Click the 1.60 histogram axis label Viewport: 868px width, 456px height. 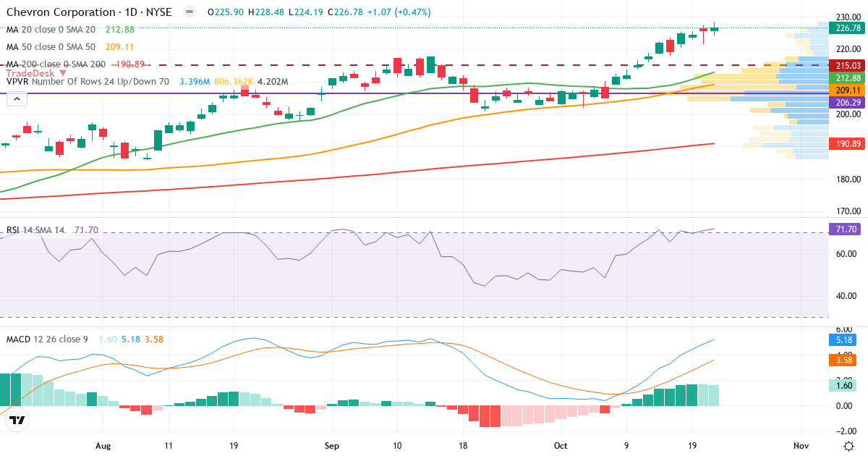tap(843, 386)
